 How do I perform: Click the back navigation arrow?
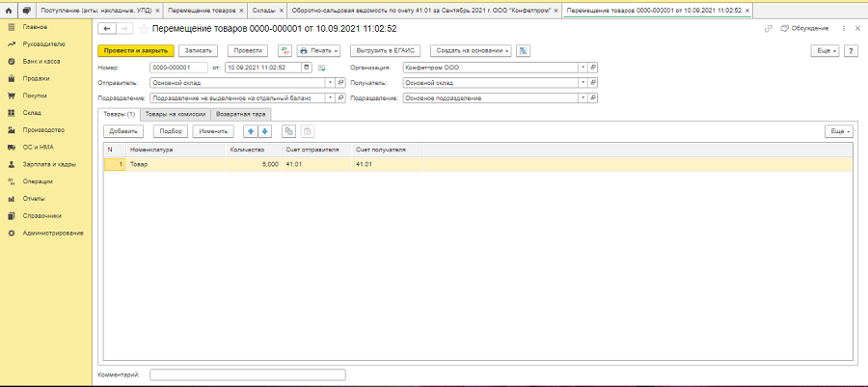[x=106, y=29]
